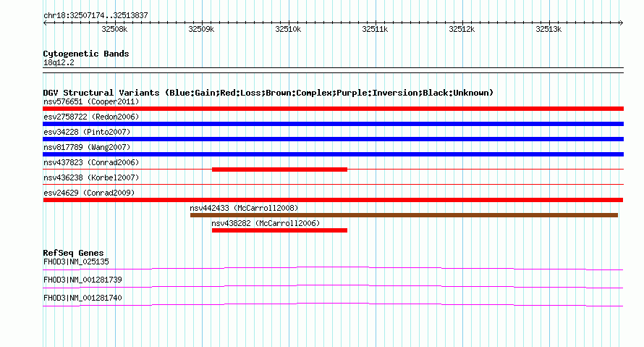Click magenta gene line of FHOD3|NM_001281740

point(333,305)
